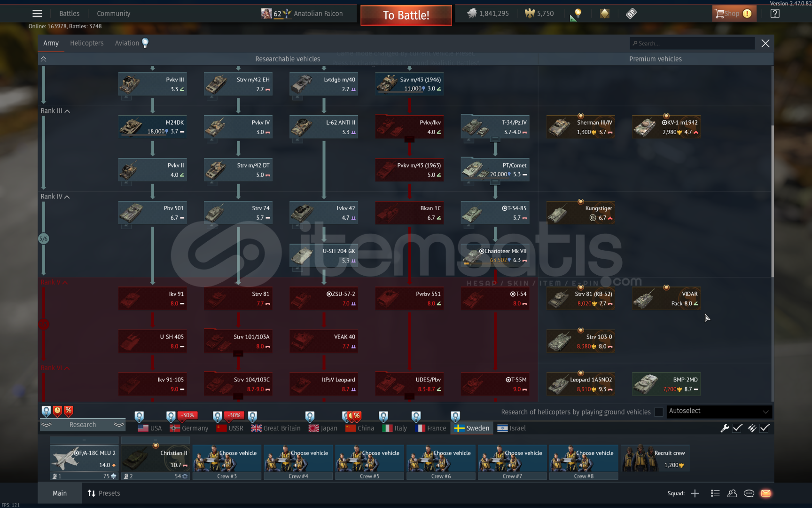Click the Golden Eagles currency icon
The width and height of the screenshot is (812, 508).
pyautogui.click(x=530, y=13)
